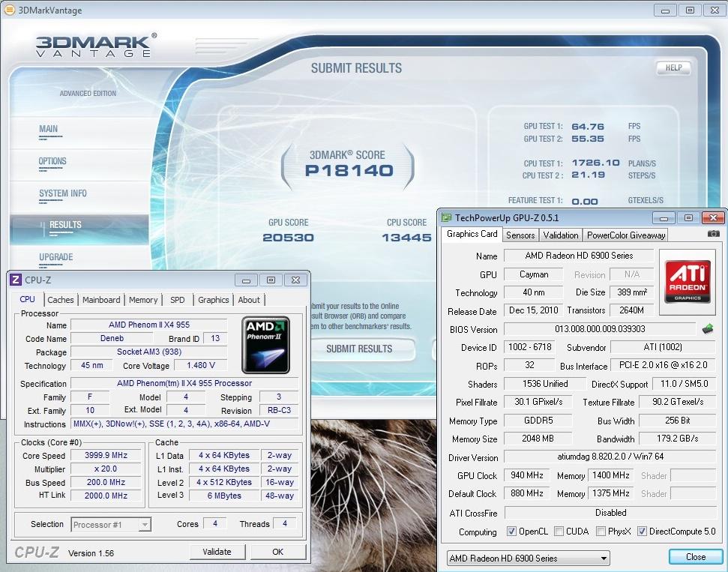
Task: Click the AMD Phenom II processor logo
Action: (x=265, y=346)
